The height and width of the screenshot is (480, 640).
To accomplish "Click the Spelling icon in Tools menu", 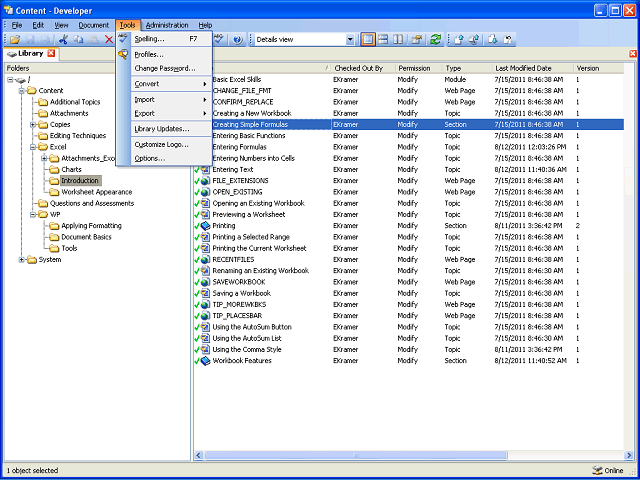I will coord(123,39).
